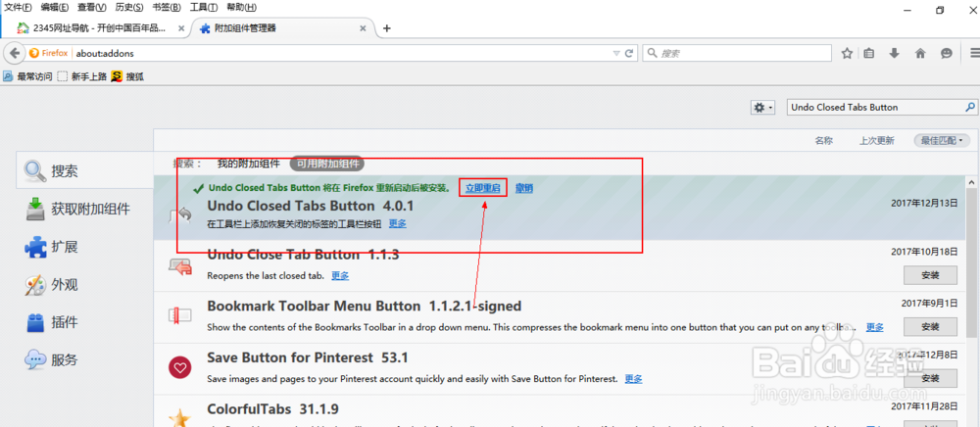
Task: Select the ColorfulTabs 31.1.9 title
Action: coord(272,409)
